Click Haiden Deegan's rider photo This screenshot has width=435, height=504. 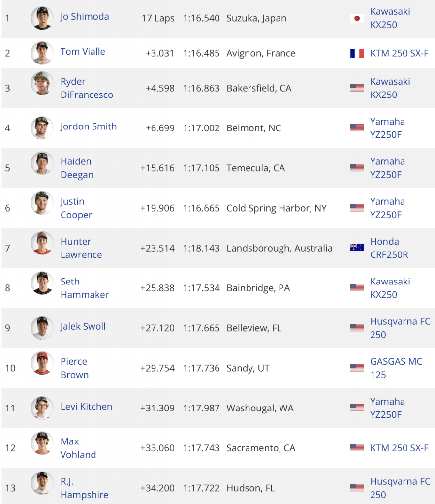(42, 167)
